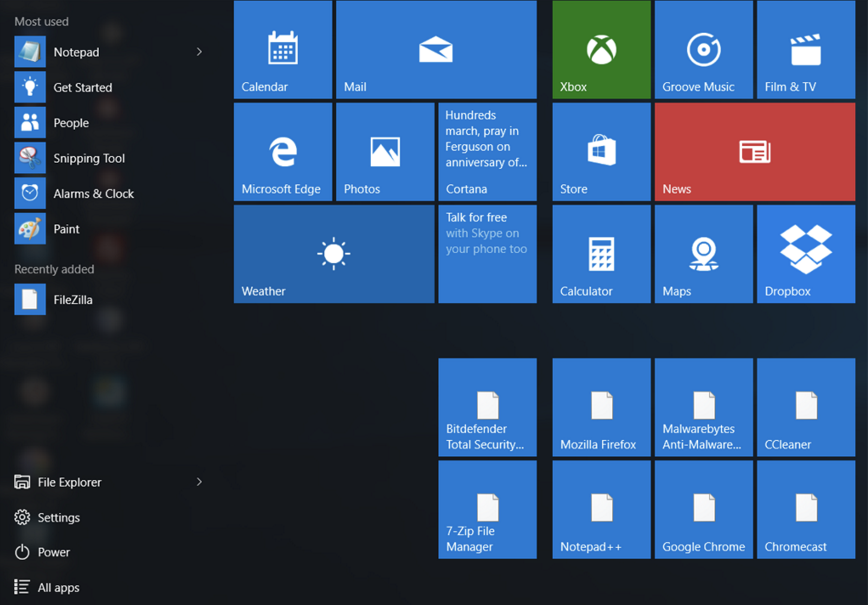Viewport: 868px width, 605px height.
Task: Expand File Explorer's submenu chevron
Action: [199, 482]
